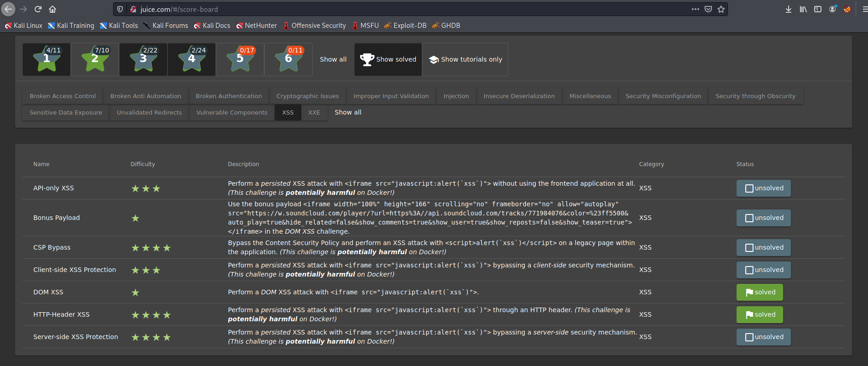The width and height of the screenshot is (868, 366).
Task: Click Show all categories button
Action: pyautogui.click(x=348, y=112)
